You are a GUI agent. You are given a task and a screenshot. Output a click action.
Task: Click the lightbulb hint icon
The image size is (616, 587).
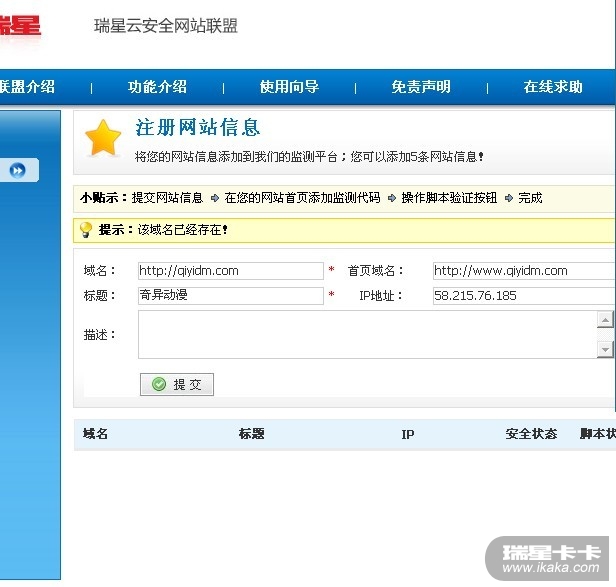click(x=85, y=230)
